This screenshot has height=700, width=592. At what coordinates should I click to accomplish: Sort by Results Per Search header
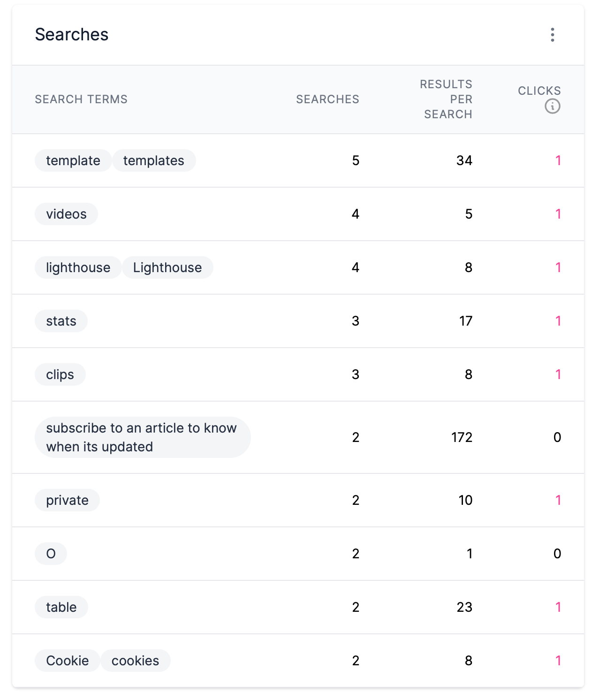pos(446,99)
